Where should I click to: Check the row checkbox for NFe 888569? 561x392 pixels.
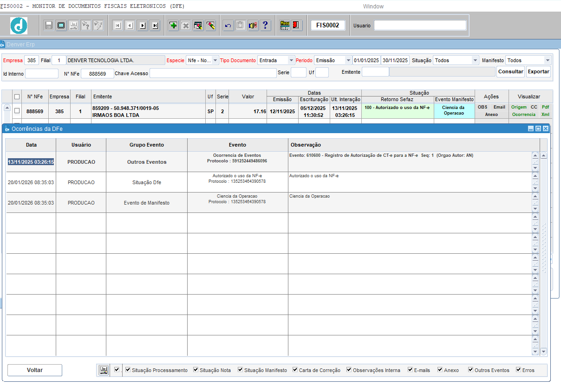coord(17,111)
